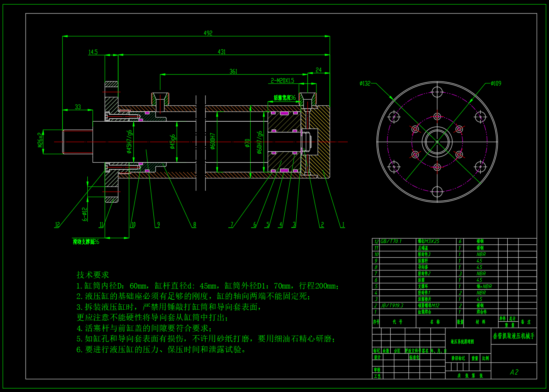Select the 套管抓取液压机械手 title cell
Image resolution: width=549 pixels, height=392 pixels.
coord(514,336)
